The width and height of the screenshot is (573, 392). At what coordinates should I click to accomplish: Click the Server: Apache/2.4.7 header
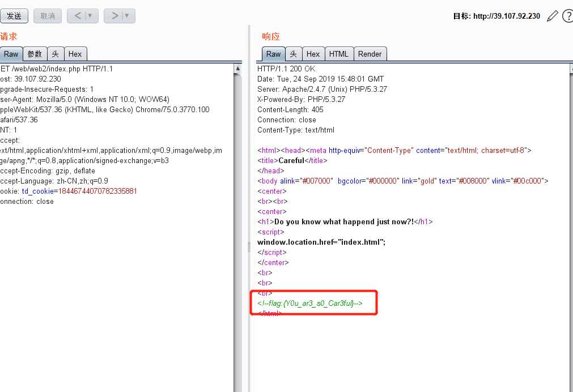point(322,89)
